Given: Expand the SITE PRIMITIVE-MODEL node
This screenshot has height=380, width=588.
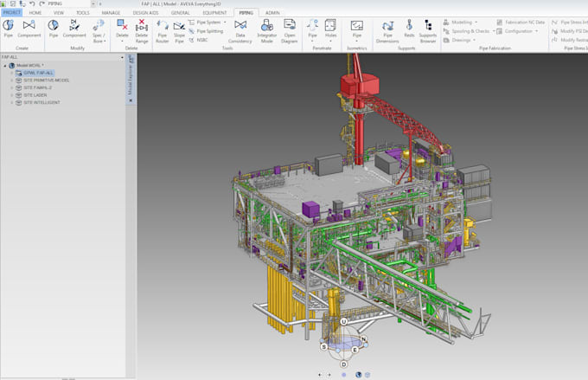Looking at the screenshot, I should click(11, 80).
